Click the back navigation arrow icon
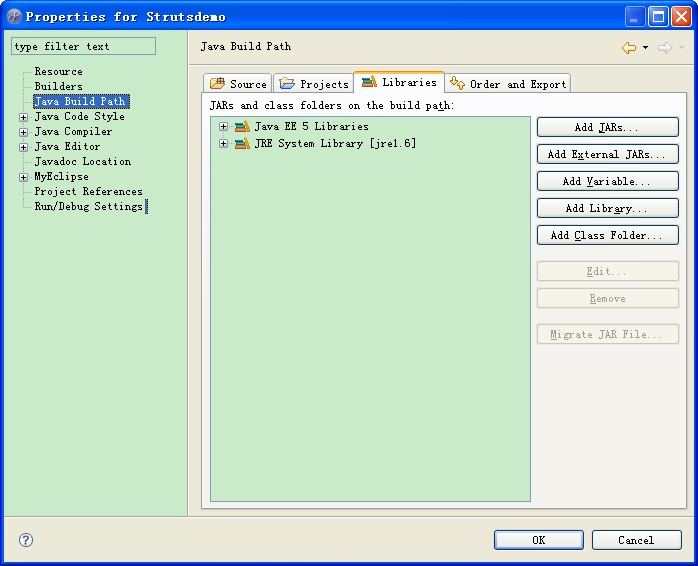Screen dimensions: 698x566 coord(629,48)
